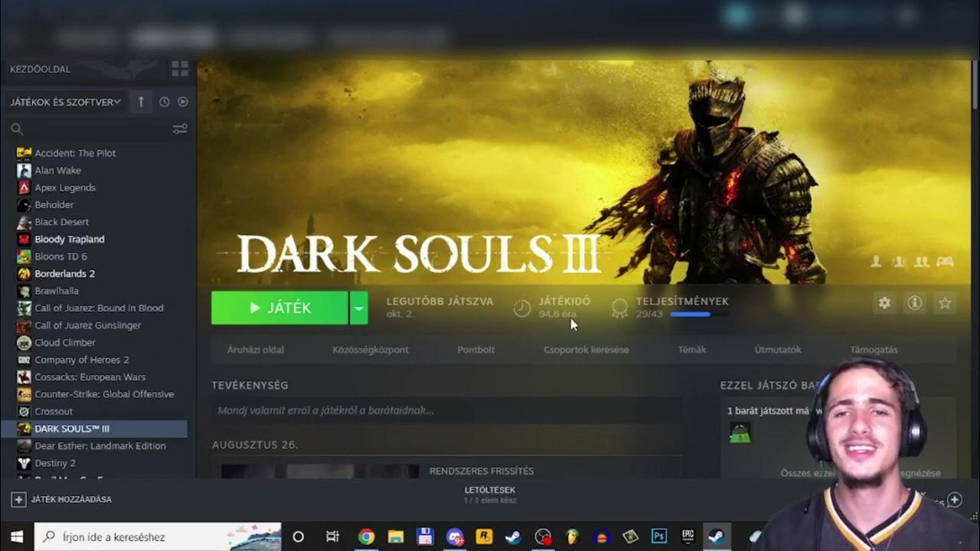Click the floppy disk app on taskbar

426,536
